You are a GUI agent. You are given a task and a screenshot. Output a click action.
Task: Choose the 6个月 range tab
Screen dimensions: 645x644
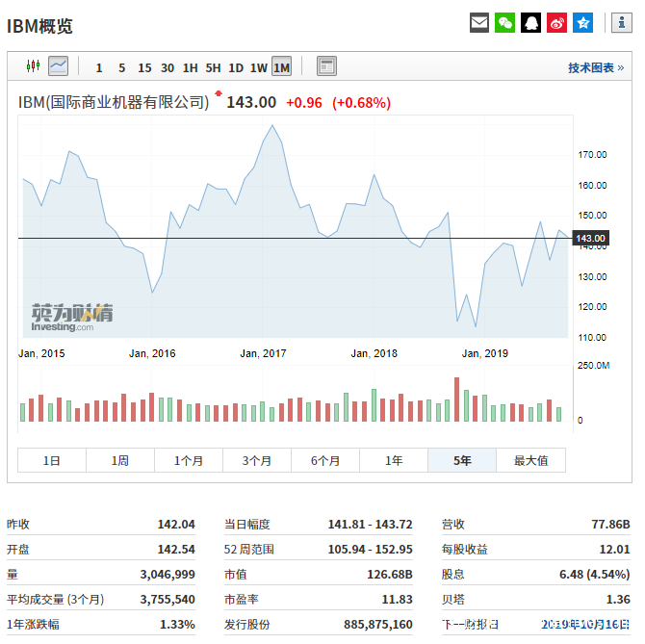point(325,460)
